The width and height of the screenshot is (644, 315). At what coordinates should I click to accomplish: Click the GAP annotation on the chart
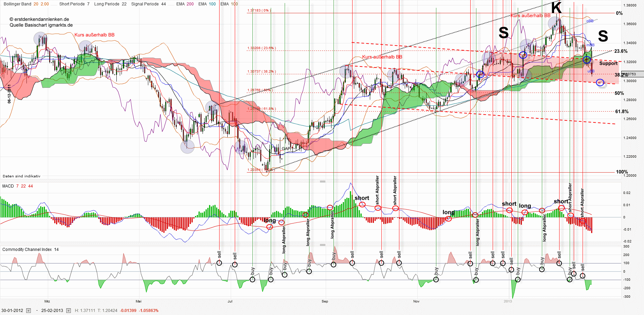[286, 149]
